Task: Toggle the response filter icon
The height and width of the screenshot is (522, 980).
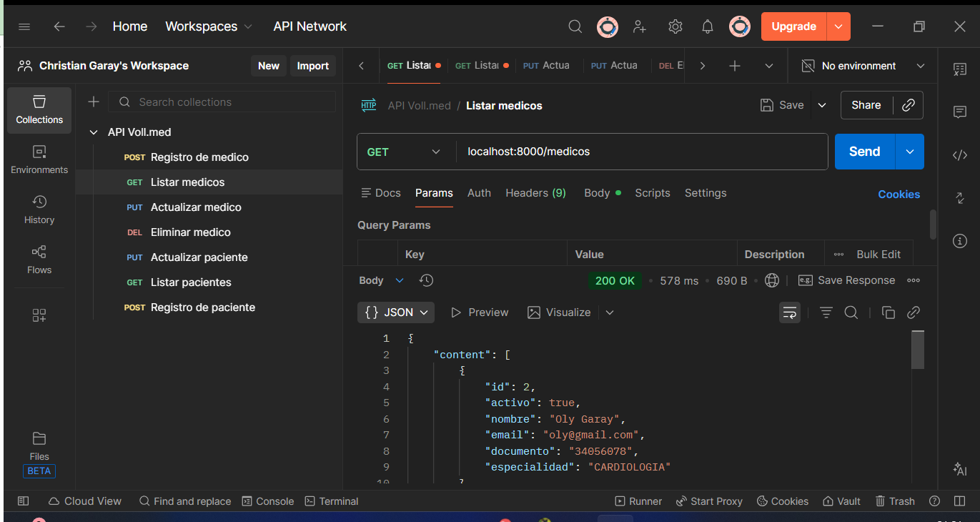Action: coord(826,312)
